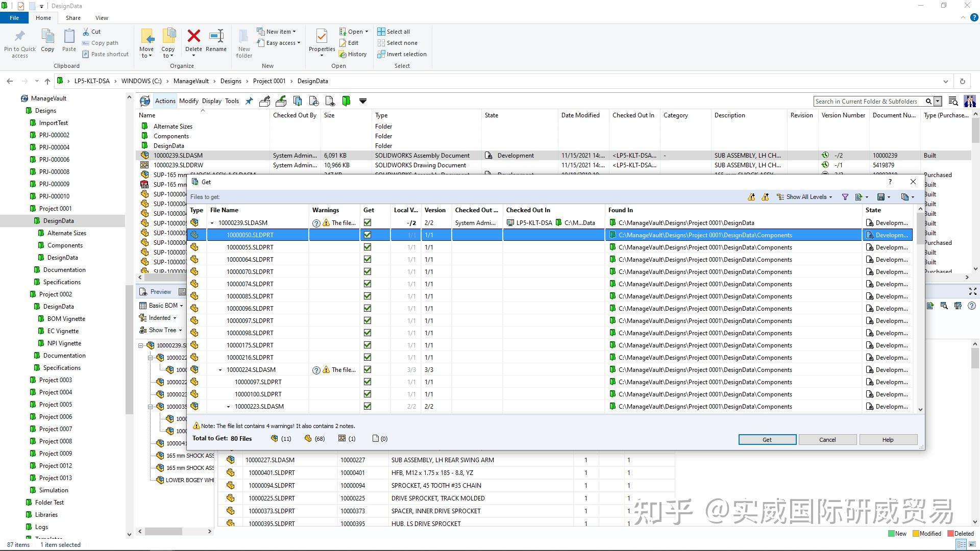Screen dimensions: 980x551
Task: Click the Get button to download files
Action: click(767, 439)
